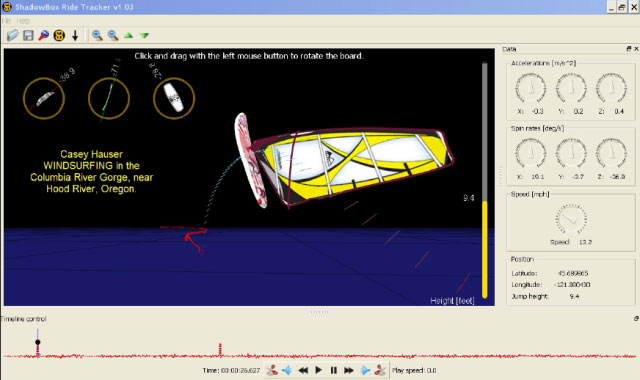Image resolution: width=640 pixels, height=380 pixels.
Task: Click the red jump spike on timeline
Action: 220,349
